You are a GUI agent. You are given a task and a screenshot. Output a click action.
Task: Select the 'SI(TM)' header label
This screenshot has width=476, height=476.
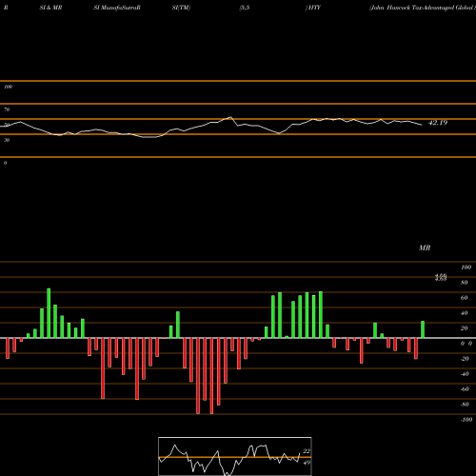(x=181, y=8)
